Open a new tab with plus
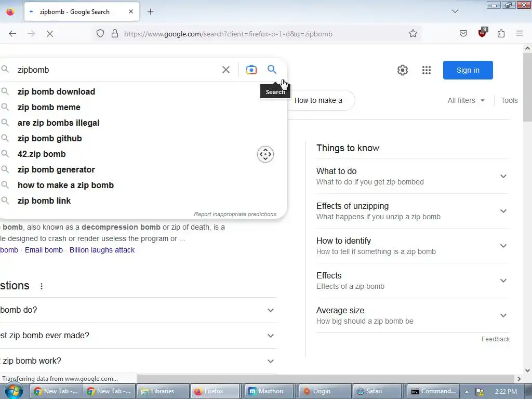 click(x=151, y=12)
